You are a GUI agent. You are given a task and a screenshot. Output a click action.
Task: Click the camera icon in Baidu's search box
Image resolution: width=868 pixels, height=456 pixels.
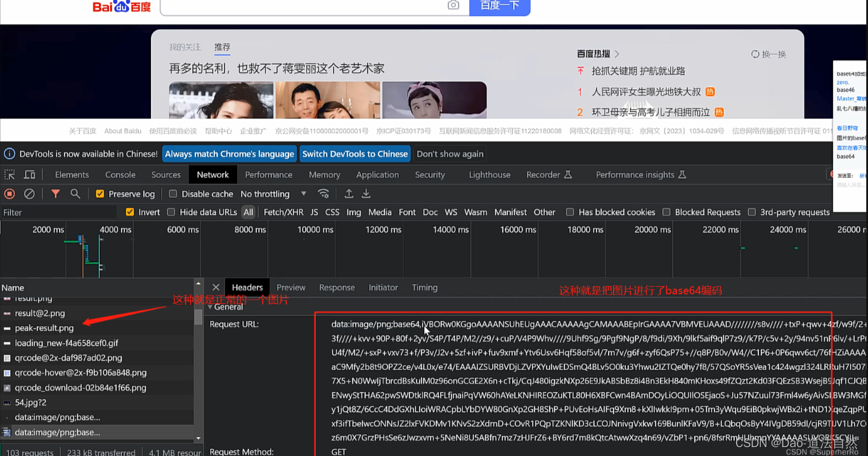453,5
